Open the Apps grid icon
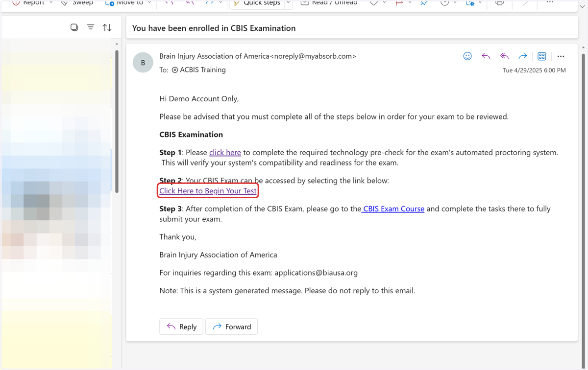Image resolution: width=588 pixels, height=370 pixels. pyautogui.click(x=542, y=56)
